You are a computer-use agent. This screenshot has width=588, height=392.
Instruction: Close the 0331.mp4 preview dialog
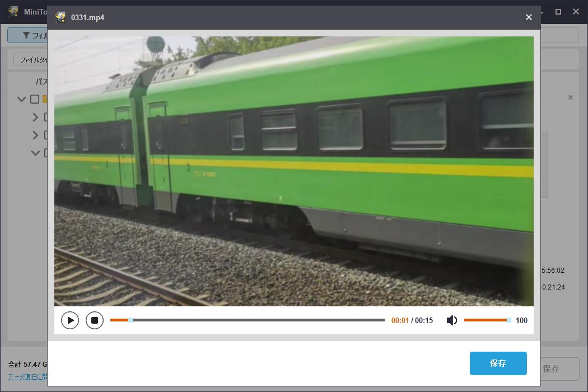[x=529, y=17]
